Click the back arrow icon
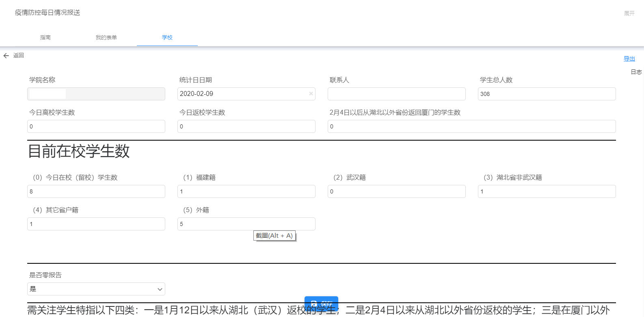This screenshot has height=317, width=644. click(x=6, y=56)
